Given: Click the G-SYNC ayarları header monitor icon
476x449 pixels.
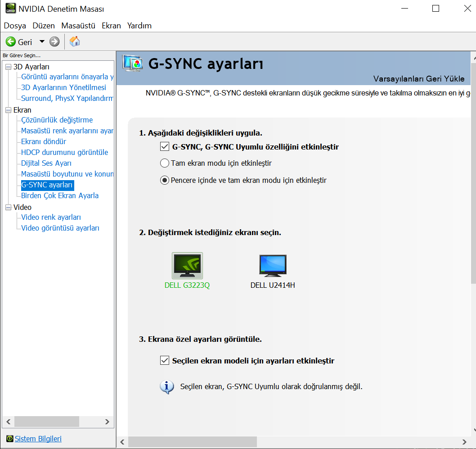Looking at the screenshot, I should tap(133, 63).
